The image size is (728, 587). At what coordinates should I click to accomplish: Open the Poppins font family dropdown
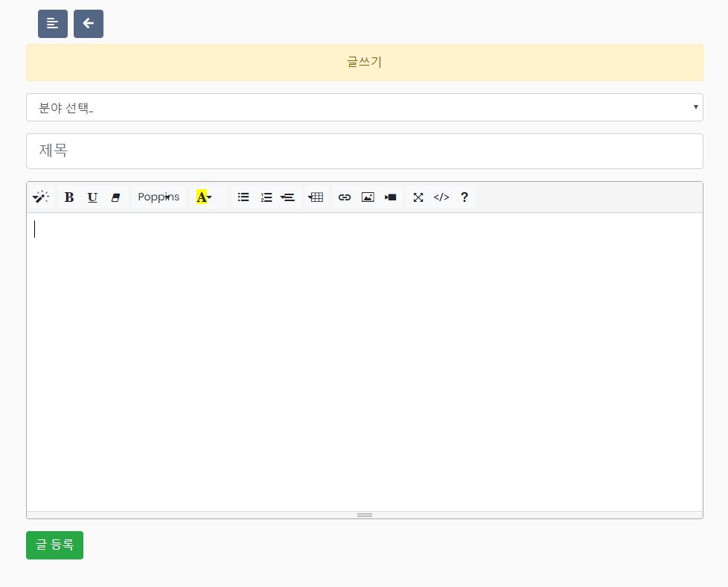159,197
